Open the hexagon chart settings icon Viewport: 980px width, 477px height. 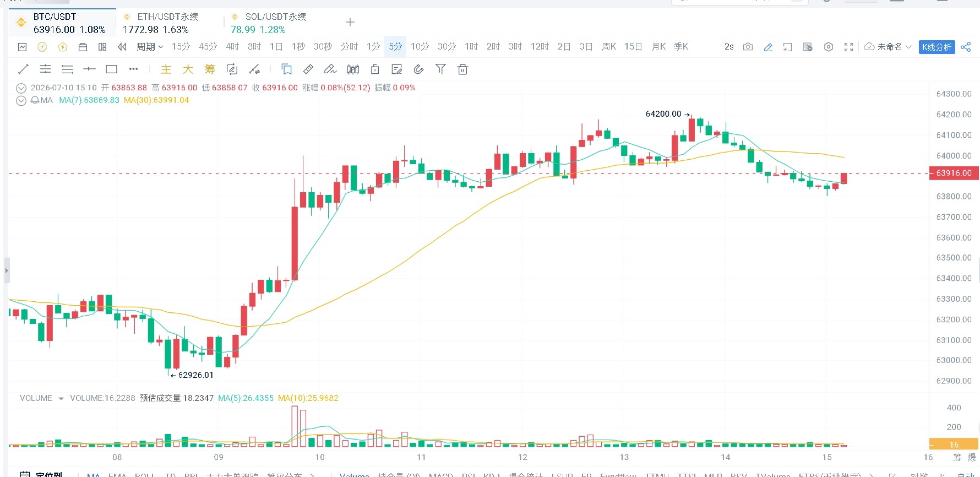(829, 47)
